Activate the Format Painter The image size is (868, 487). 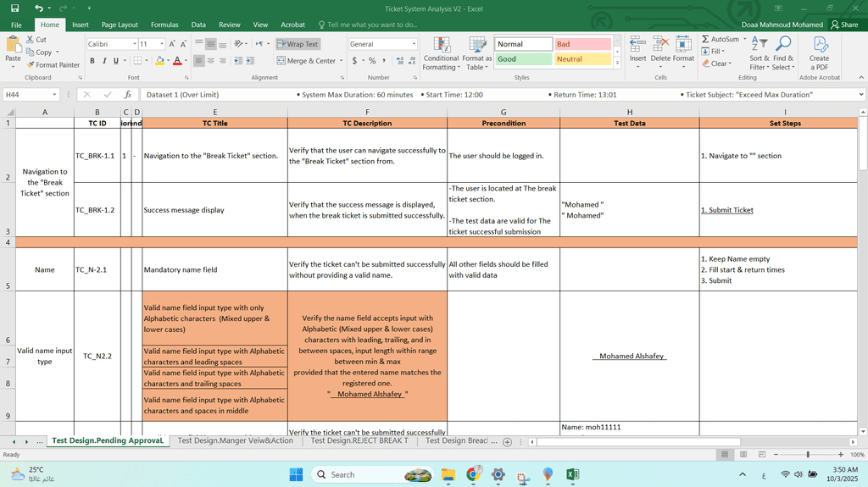pos(53,64)
